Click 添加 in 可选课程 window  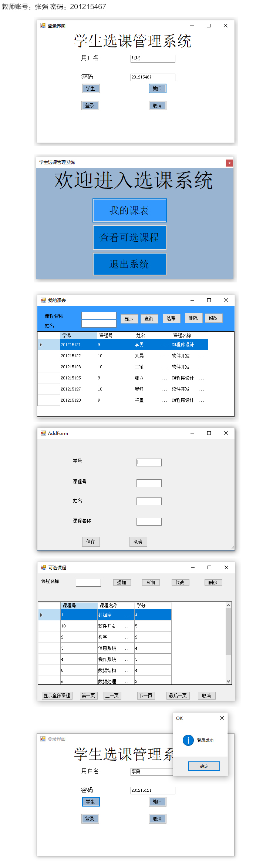point(122,582)
